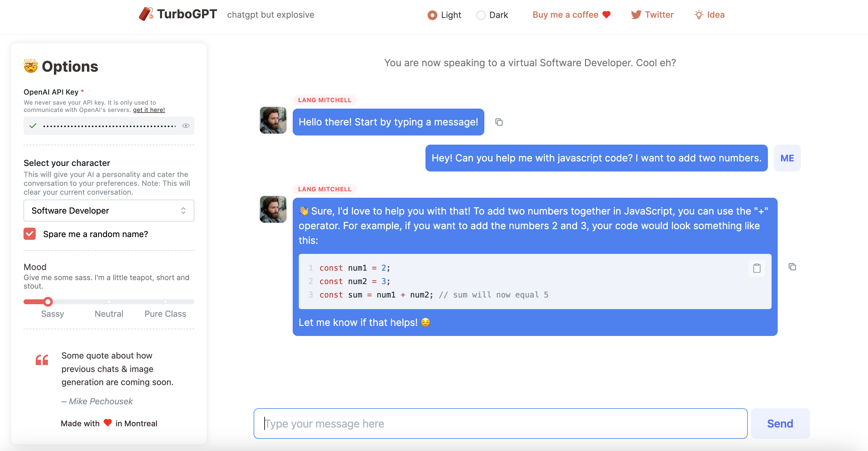This screenshot has height=451, width=868.
Task: Click the ME user avatar badge
Action: [787, 158]
